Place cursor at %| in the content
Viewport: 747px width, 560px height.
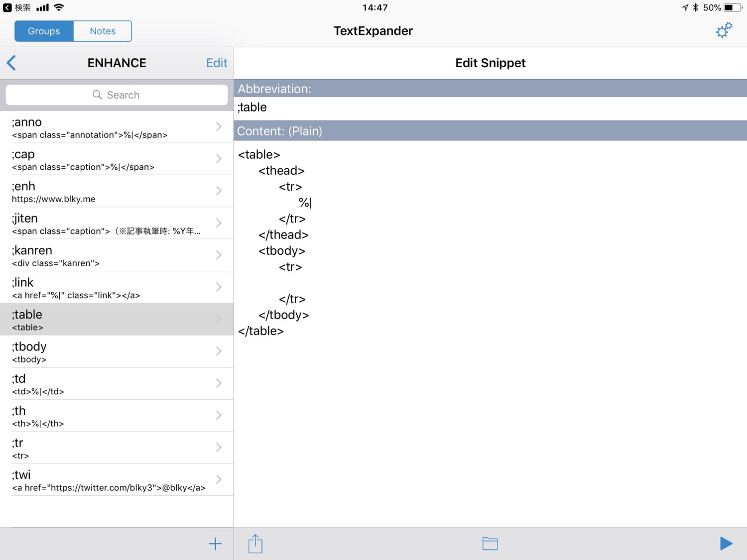coord(305,203)
